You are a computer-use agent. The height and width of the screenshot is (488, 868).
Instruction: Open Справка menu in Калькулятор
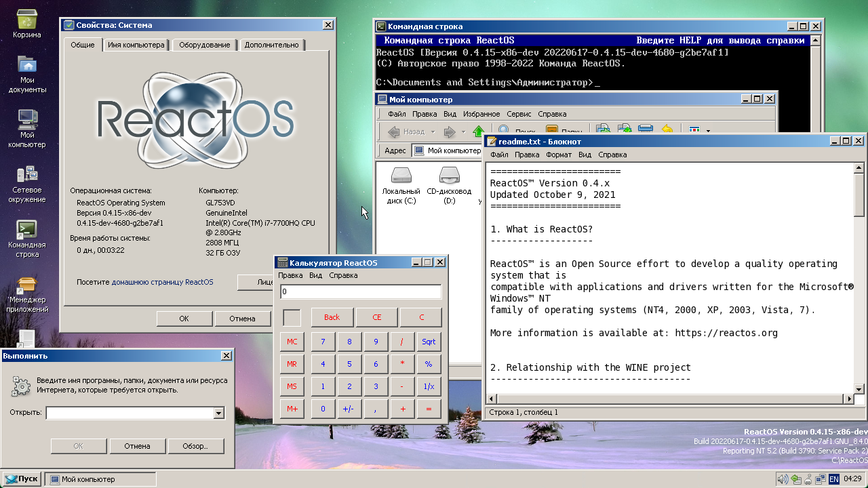pos(343,275)
